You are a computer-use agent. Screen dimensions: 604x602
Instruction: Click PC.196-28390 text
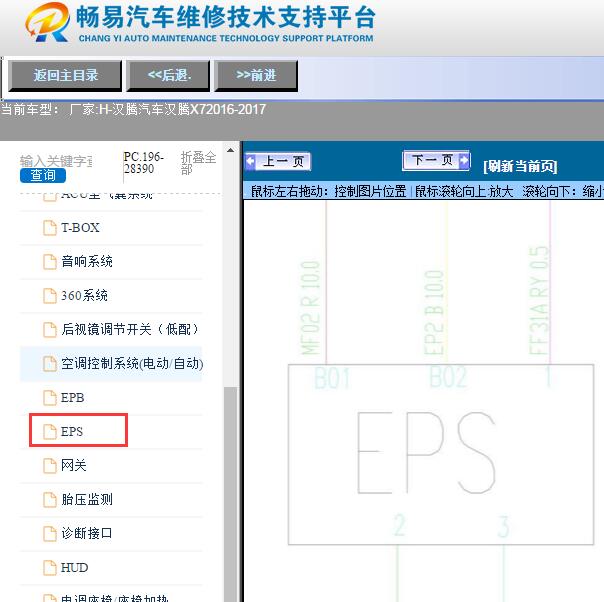144,163
